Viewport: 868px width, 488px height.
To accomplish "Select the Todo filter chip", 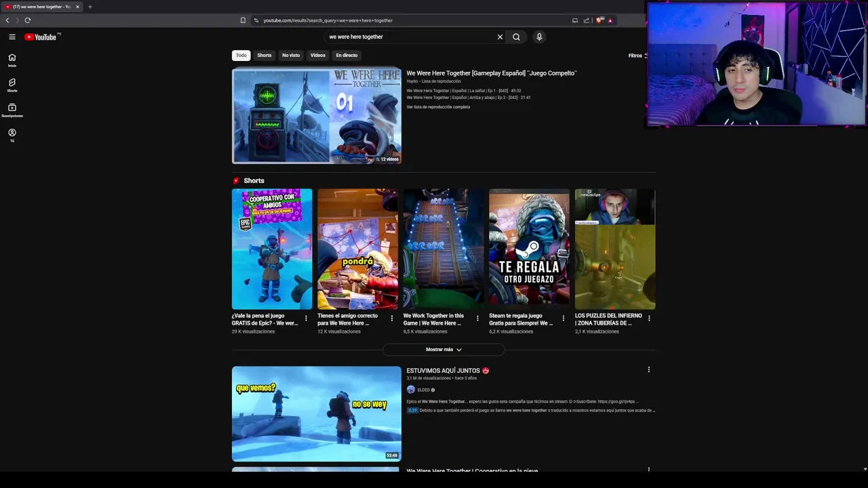I will 241,55.
